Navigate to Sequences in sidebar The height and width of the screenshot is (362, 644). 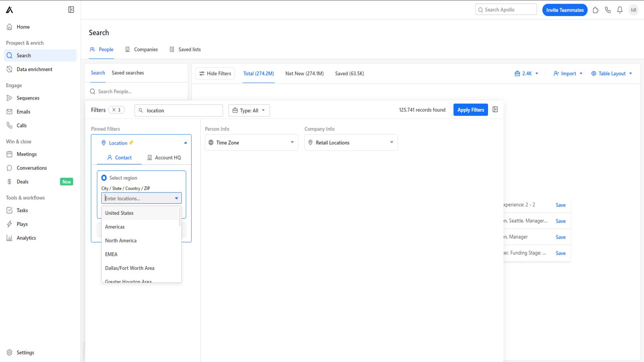pyautogui.click(x=28, y=98)
